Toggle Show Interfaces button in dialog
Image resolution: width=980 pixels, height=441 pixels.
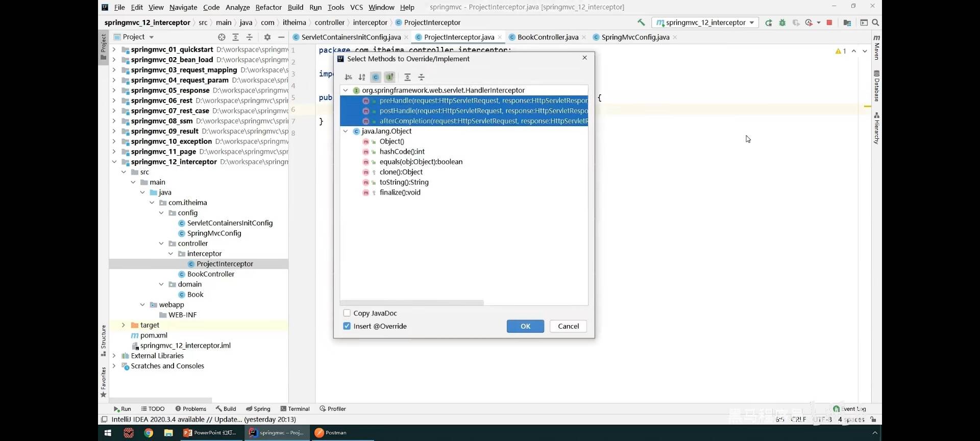[x=389, y=77]
